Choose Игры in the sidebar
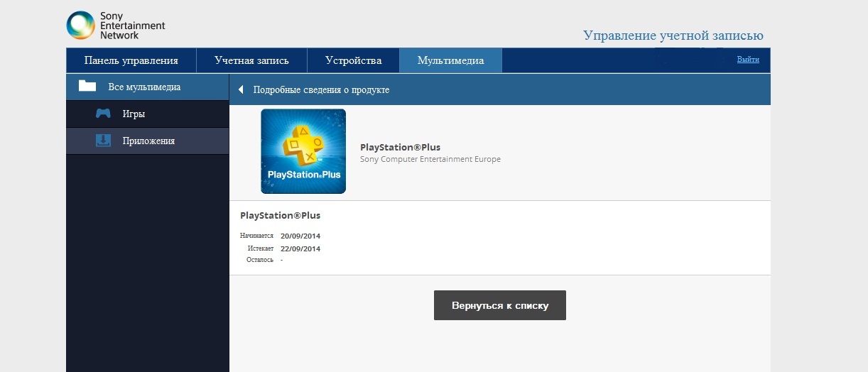The height and width of the screenshot is (372, 868). coord(148,114)
